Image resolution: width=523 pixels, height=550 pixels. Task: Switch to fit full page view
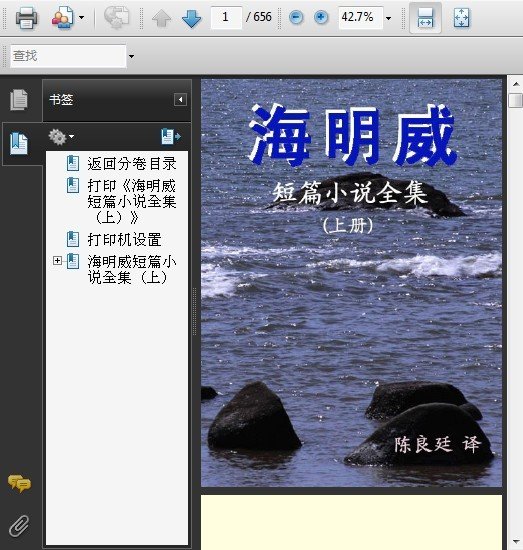(461, 18)
